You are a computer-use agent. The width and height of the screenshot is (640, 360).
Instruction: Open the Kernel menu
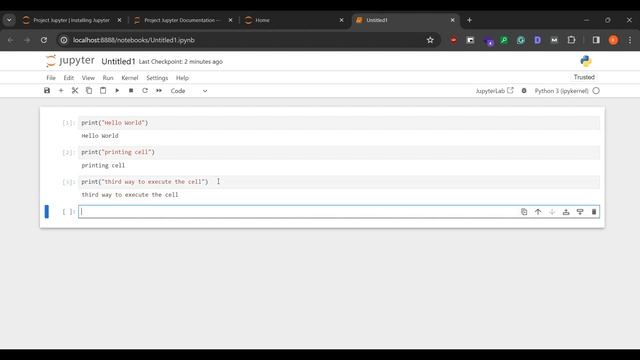click(x=130, y=78)
